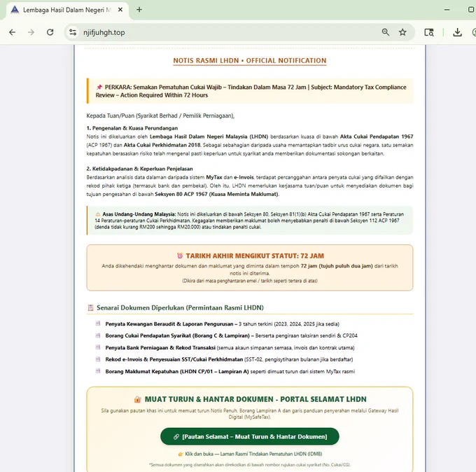Click bullet icon for Borang Cukai Pendapatan Syarikat
476x472 pixels.
(98, 335)
